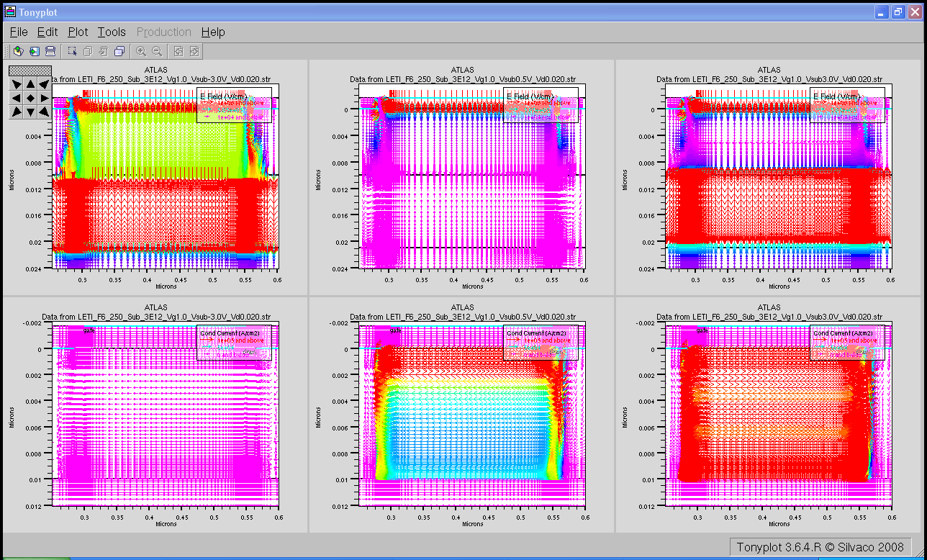This screenshot has height=560, width=927.
Task: Click Cond Current legend in Vsub0.5V plot
Action: point(541,343)
